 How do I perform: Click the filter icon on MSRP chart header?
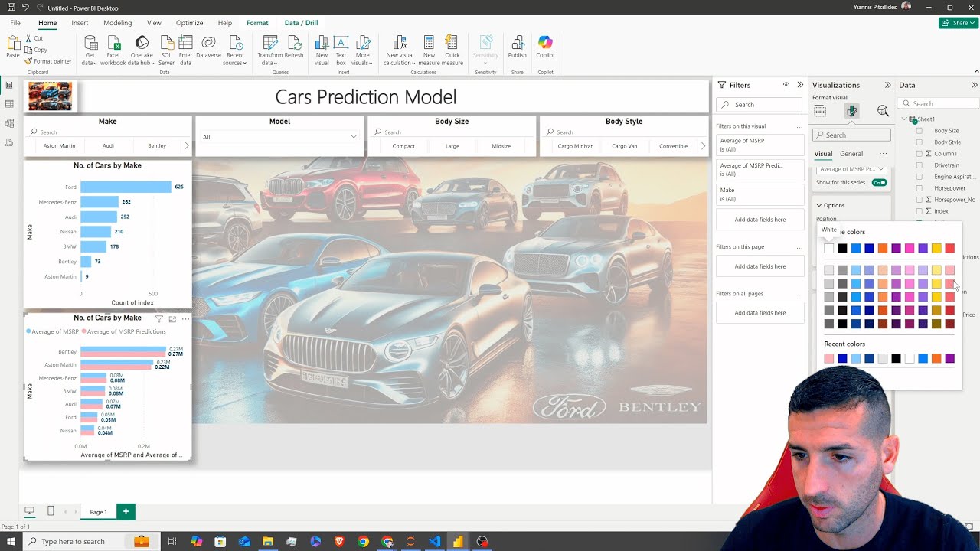(159, 318)
